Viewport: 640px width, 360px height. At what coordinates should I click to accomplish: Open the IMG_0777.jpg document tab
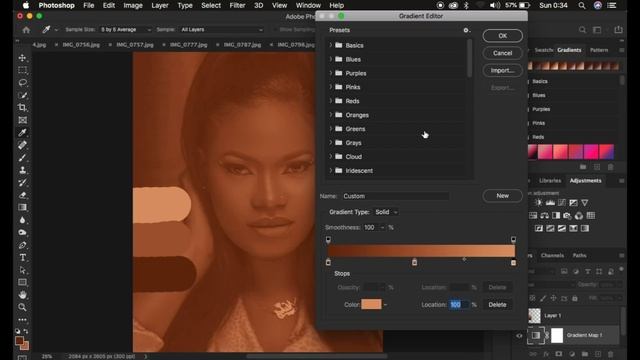pos(188,45)
